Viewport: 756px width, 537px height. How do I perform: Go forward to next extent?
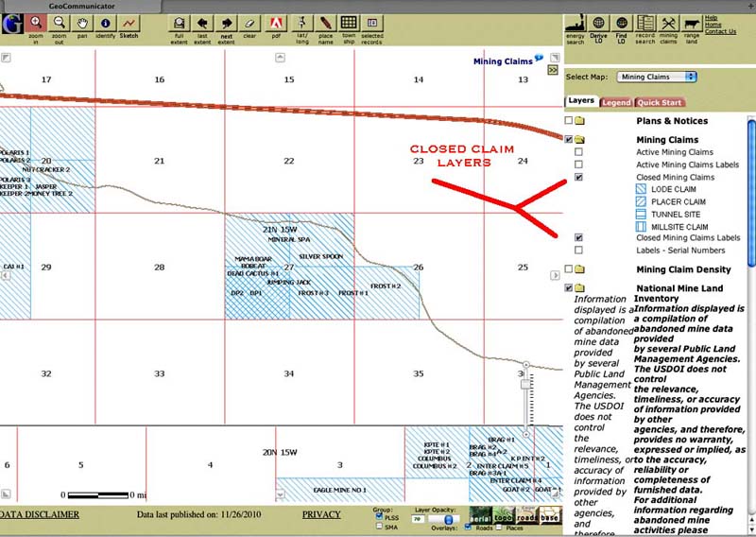[226, 23]
